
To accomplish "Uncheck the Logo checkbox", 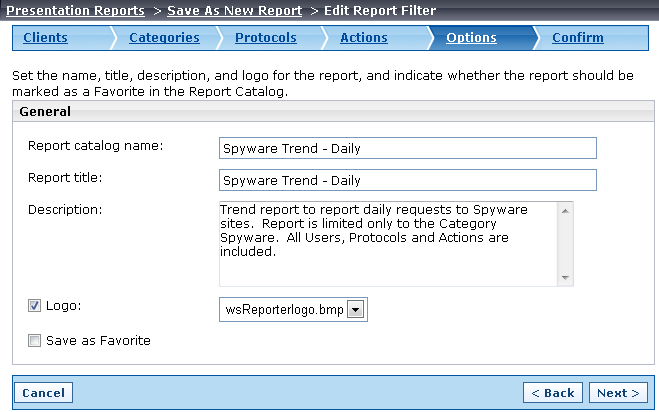I will click(34, 306).
